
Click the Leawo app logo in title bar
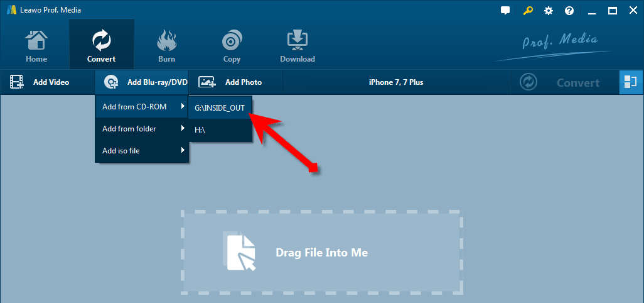(x=11, y=10)
